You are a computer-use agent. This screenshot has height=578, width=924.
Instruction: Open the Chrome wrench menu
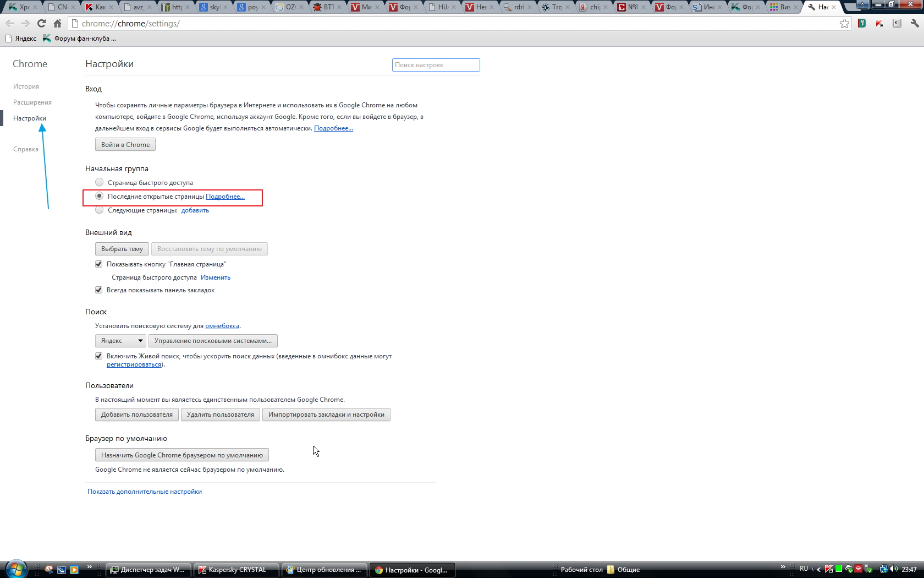(915, 24)
